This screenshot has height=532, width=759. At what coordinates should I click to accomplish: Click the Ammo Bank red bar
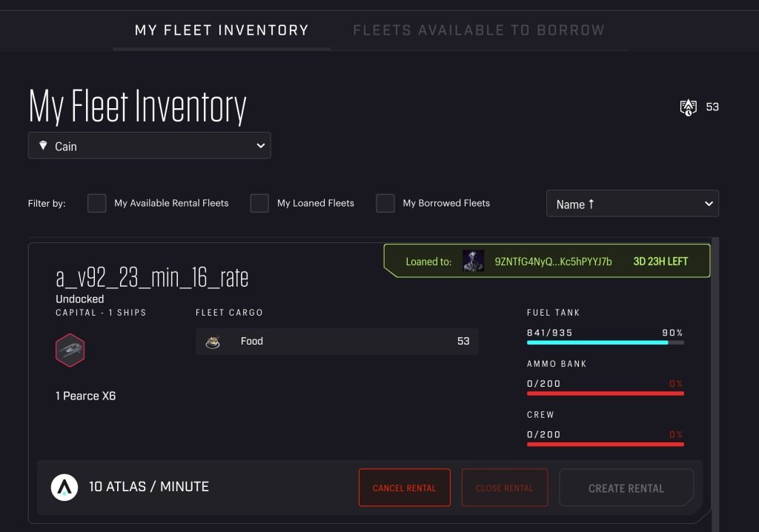point(605,393)
